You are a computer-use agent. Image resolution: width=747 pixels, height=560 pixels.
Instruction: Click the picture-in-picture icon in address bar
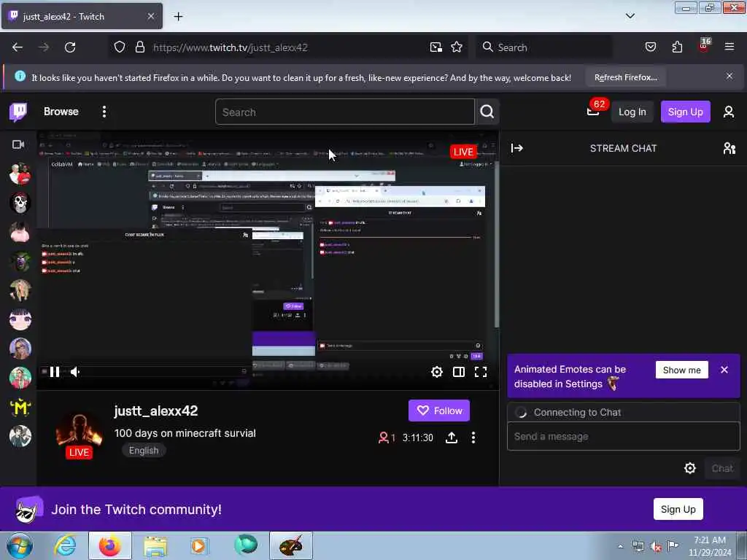click(x=436, y=47)
